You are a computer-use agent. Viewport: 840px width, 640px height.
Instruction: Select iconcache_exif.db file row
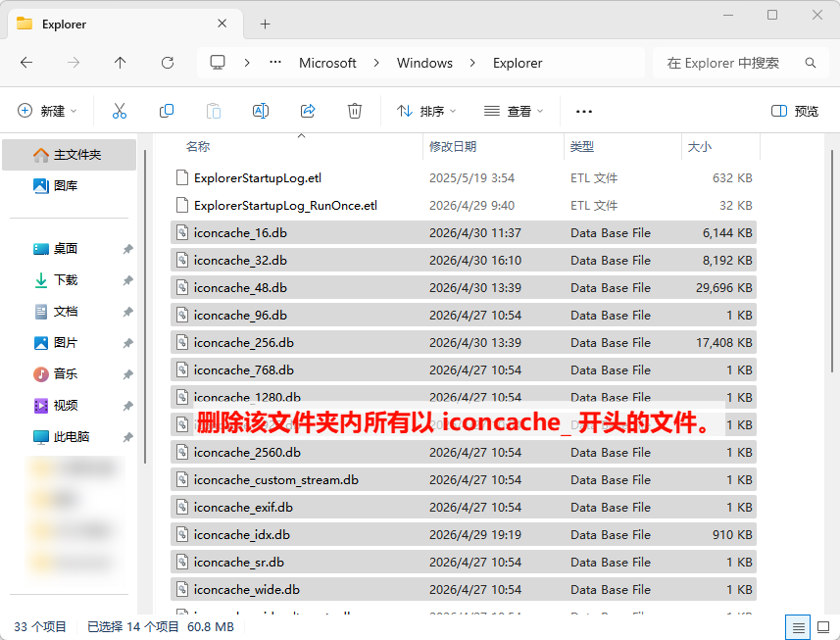[x=464, y=507]
